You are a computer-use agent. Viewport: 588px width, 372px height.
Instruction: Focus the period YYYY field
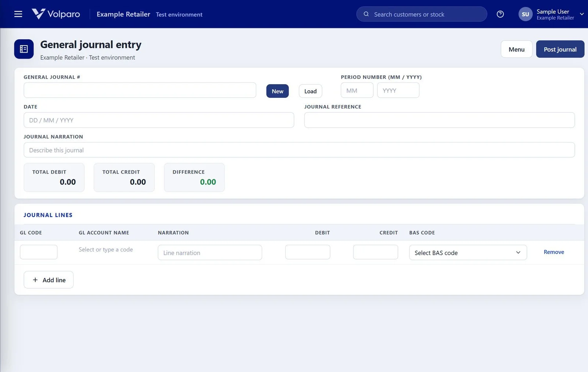pyautogui.click(x=398, y=90)
